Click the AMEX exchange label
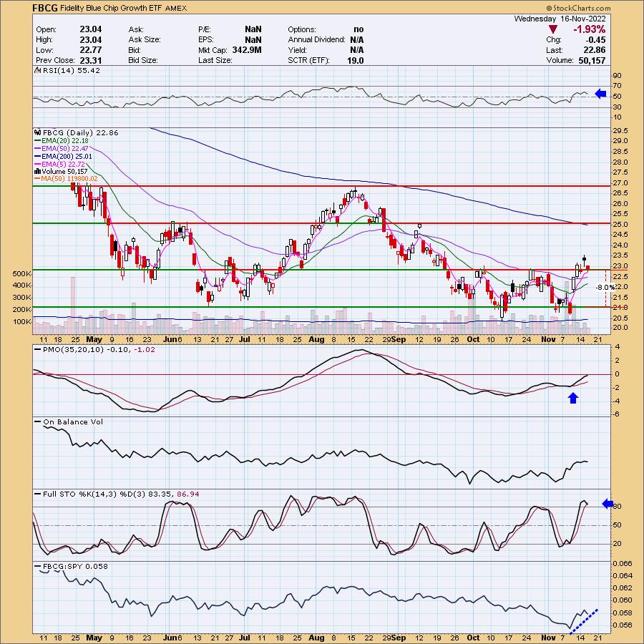Screen dimensions: 644x644 (x=176, y=8)
